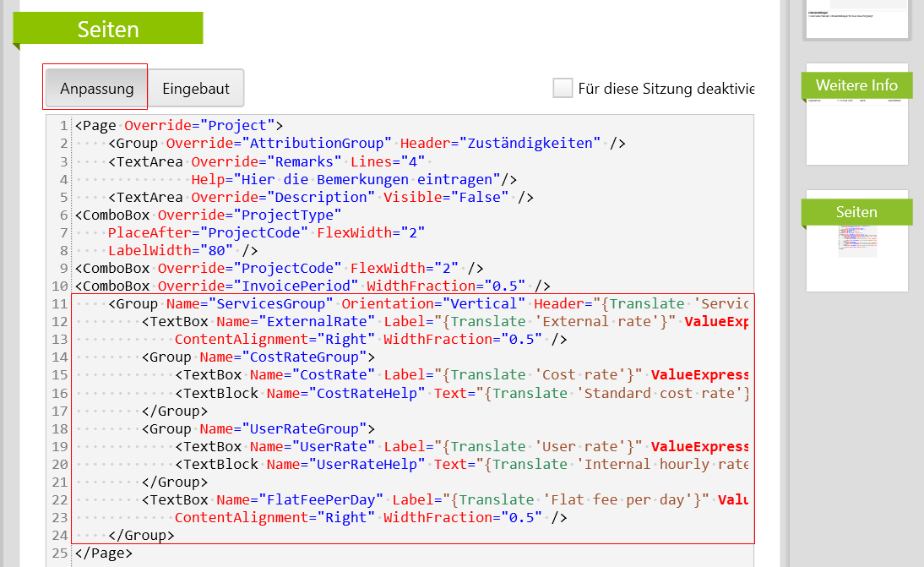Click the "ExternalRate" TextBox name value
This screenshot has width=924, height=567.
321,322
